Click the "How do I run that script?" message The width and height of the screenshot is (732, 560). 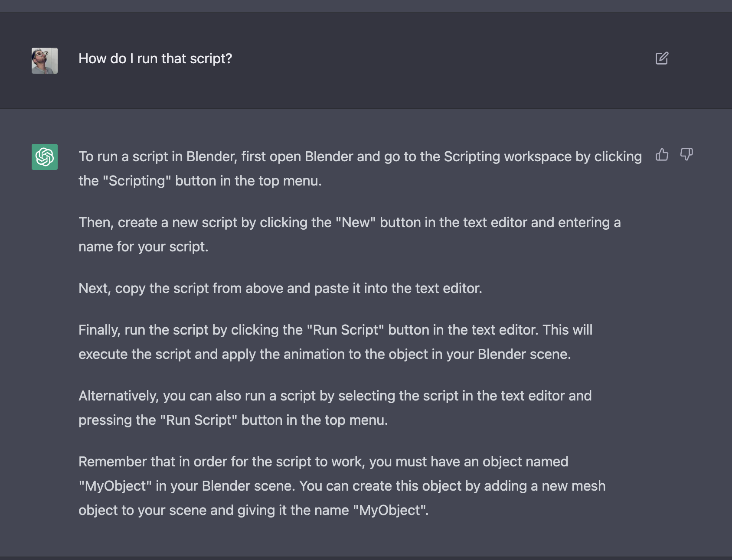[x=155, y=59]
